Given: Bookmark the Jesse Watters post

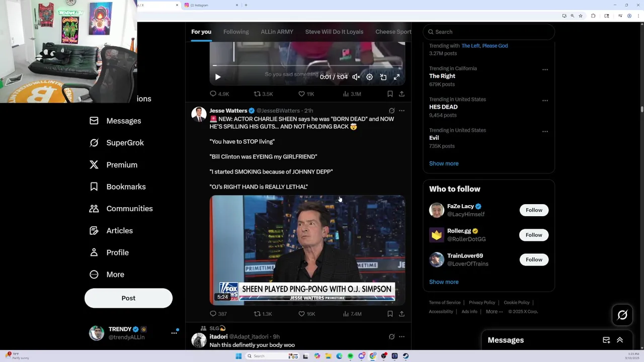Looking at the screenshot, I should coord(390,314).
